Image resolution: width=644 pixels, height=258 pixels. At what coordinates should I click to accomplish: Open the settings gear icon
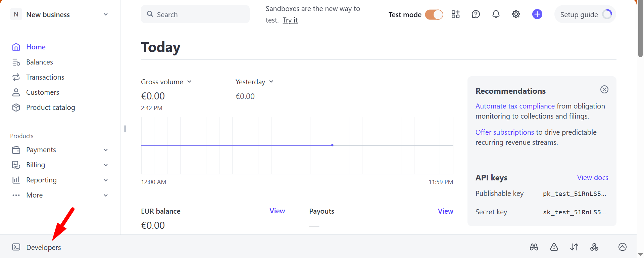[516, 14]
